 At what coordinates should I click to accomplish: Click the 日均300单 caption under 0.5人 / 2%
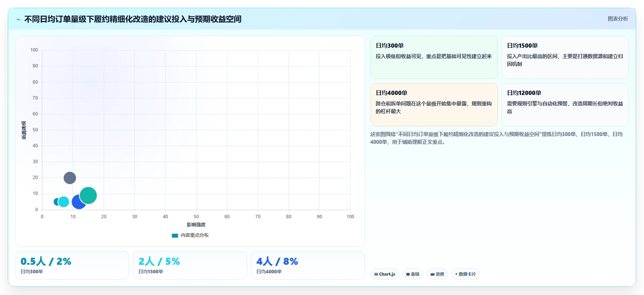[32, 272]
